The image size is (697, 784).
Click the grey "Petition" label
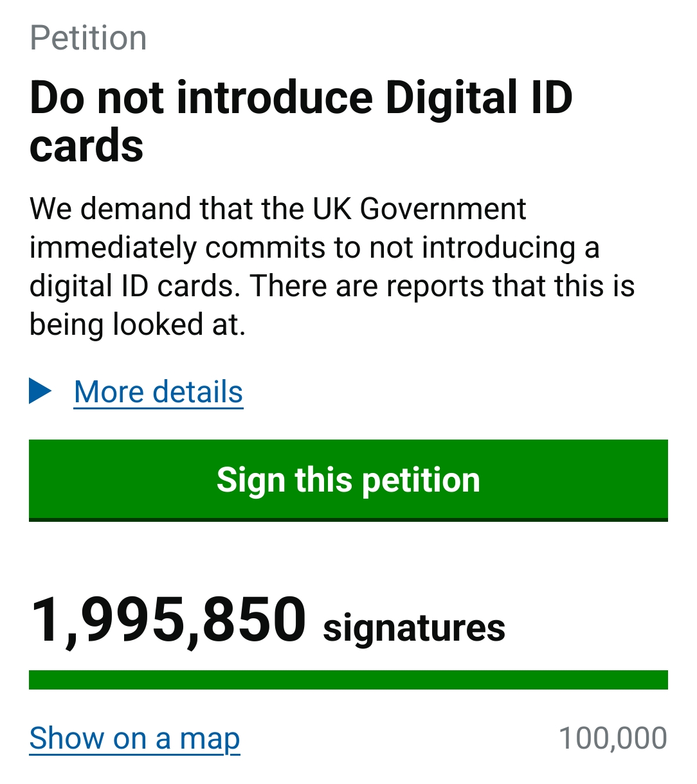(x=89, y=38)
